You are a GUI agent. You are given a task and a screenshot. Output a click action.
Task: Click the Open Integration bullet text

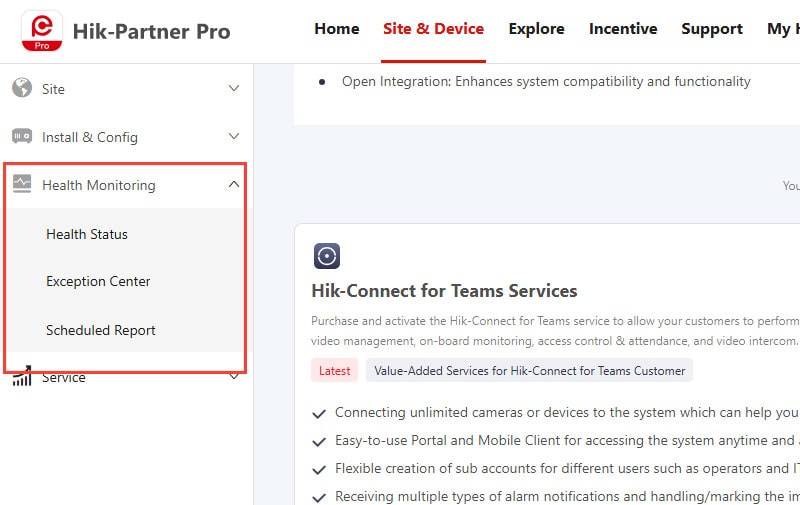point(546,82)
